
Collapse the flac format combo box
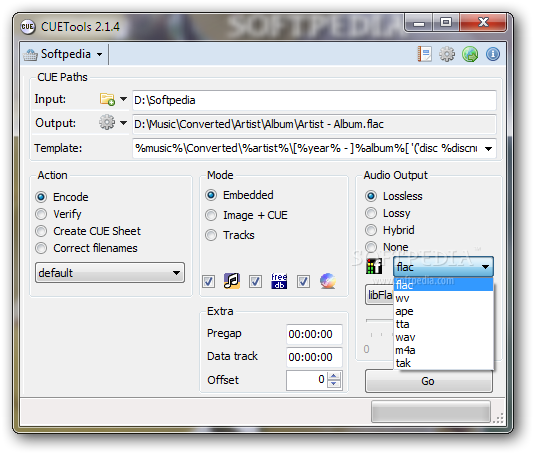(443, 267)
